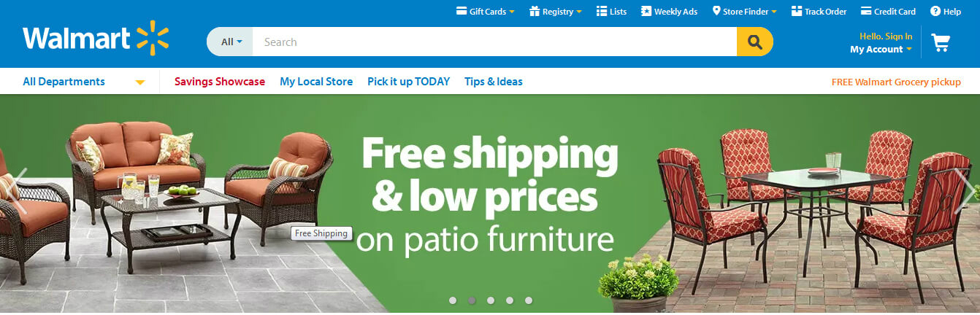Image resolution: width=980 pixels, height=315 pixels.
Task: Select the last carousel dot
Action: point(529,300)
